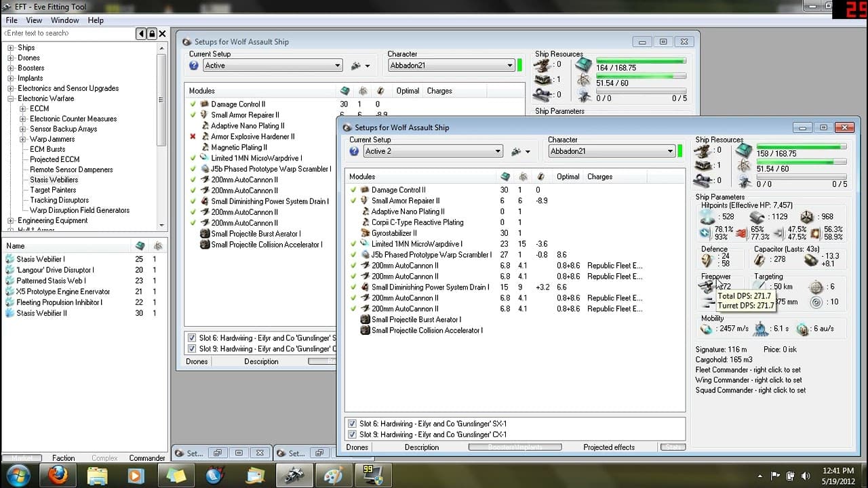This screenshot has height=488, width=868.
Task: Open the Description tab in front window
Action: coord(422,447)
